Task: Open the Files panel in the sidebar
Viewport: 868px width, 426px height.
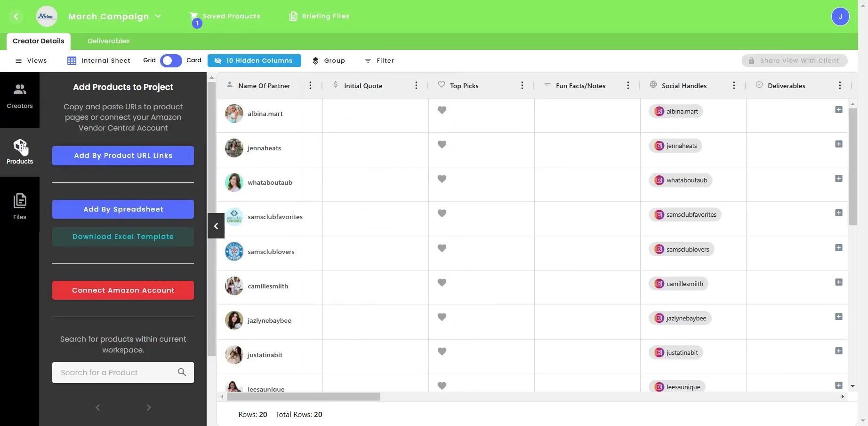Action: click(x=20, y=203)
